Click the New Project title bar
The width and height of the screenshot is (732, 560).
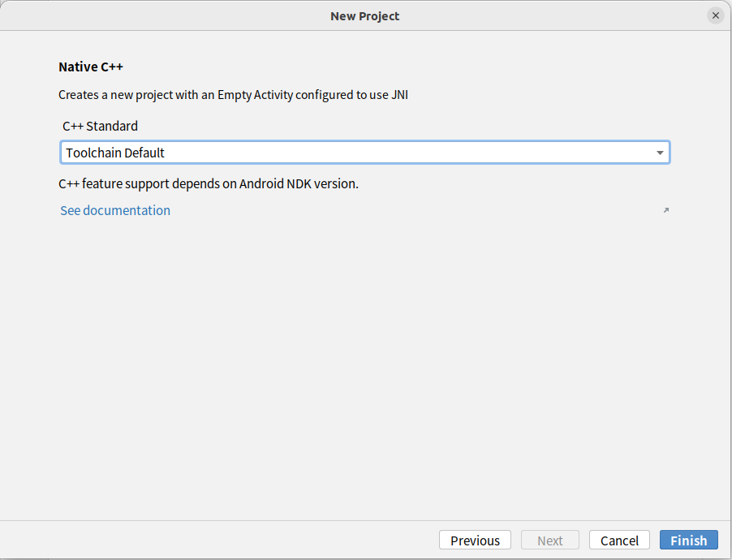point(364,15)
